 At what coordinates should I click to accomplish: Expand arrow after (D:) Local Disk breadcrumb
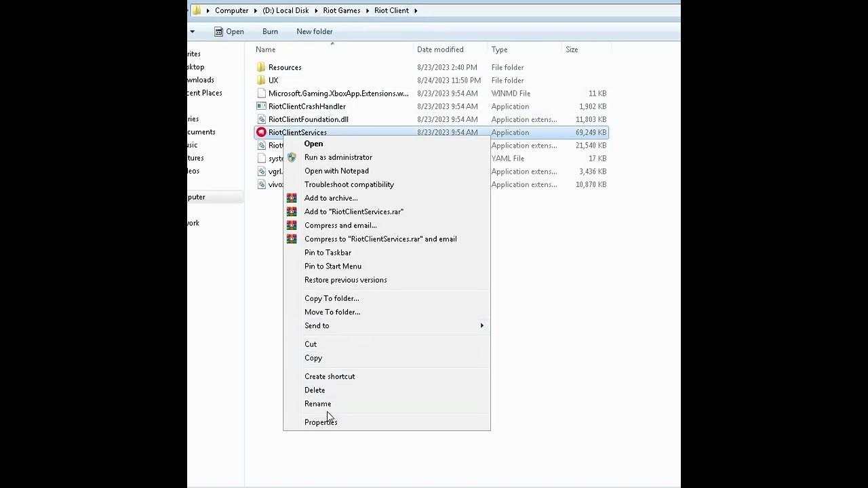pyautogui.click(x=316, y=11)
